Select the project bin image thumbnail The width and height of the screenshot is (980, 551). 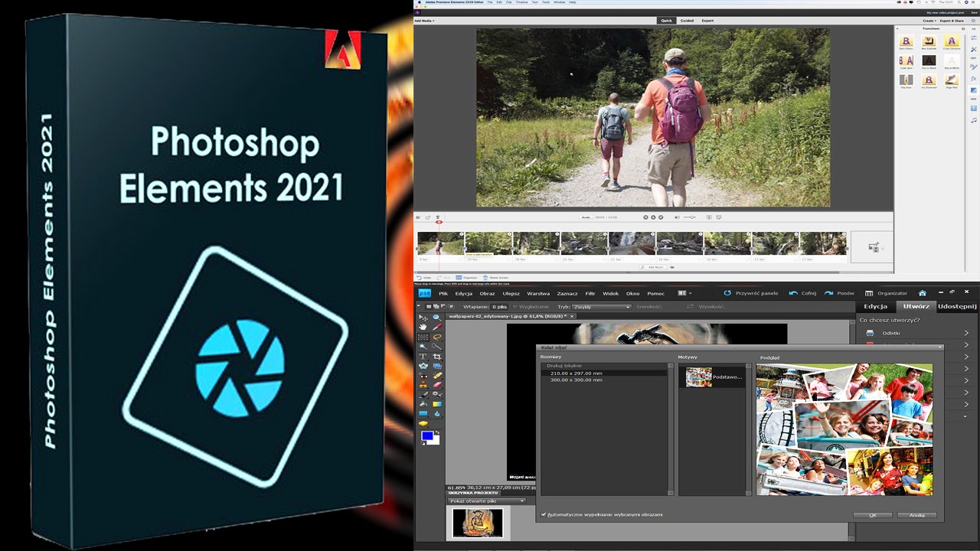(x=478, y=523)
